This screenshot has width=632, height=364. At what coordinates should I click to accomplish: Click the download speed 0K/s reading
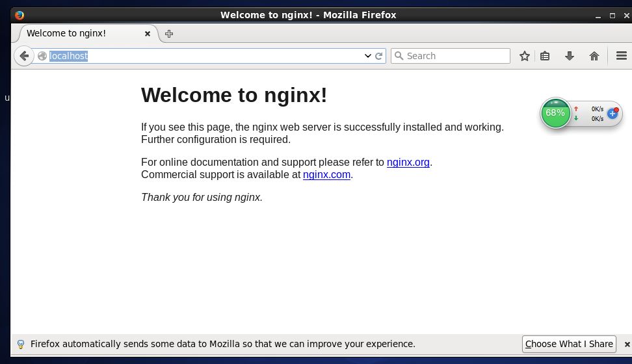click(x=597, y=118)
